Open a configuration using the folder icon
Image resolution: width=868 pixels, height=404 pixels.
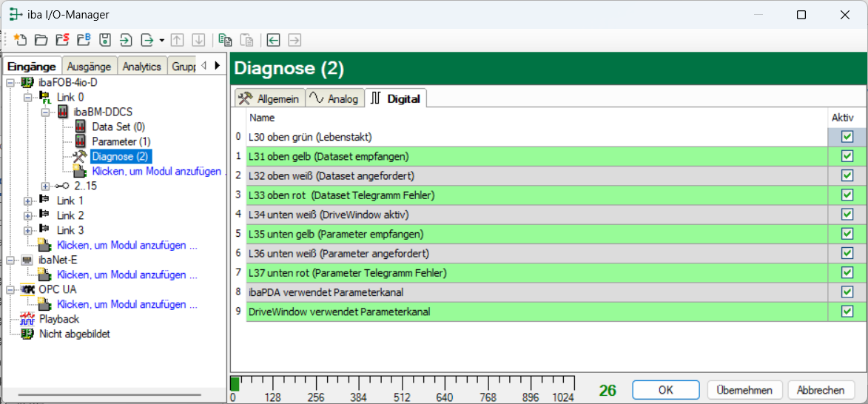click(x=41, y=40)
